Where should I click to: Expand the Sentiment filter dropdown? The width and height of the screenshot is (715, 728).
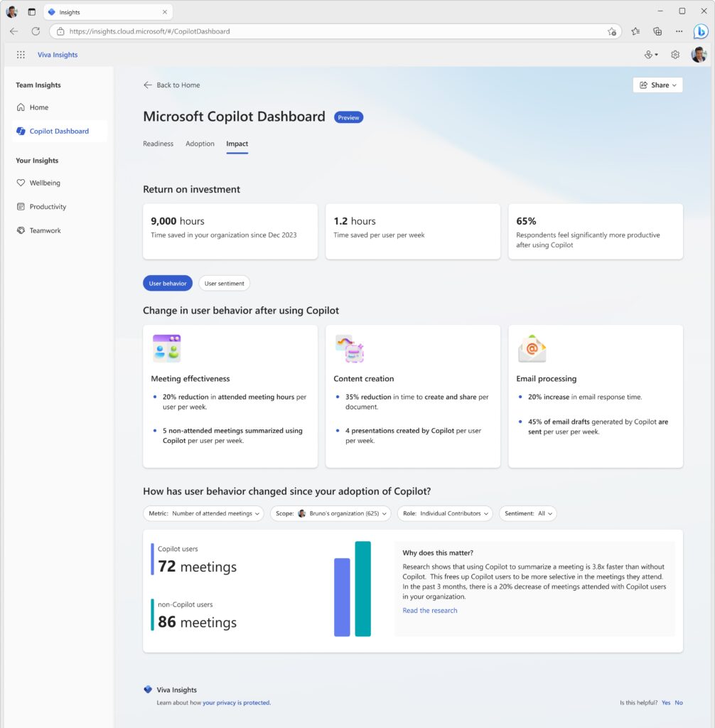click(x=527, y=513)
